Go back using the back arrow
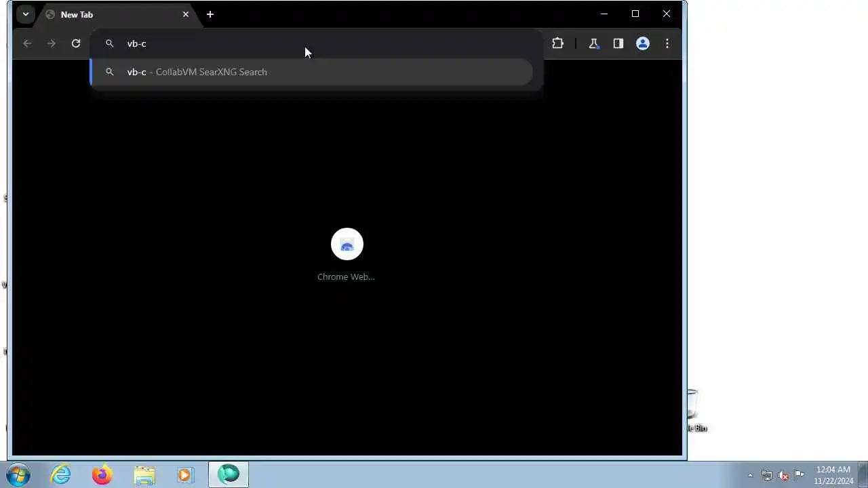 tap(27, 43)
